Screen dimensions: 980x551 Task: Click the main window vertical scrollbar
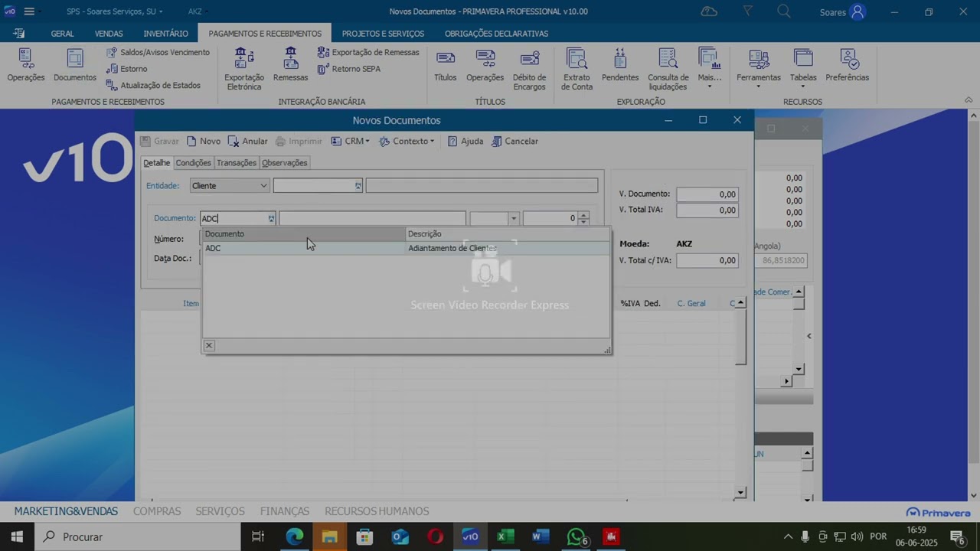[x=974, y=306]
